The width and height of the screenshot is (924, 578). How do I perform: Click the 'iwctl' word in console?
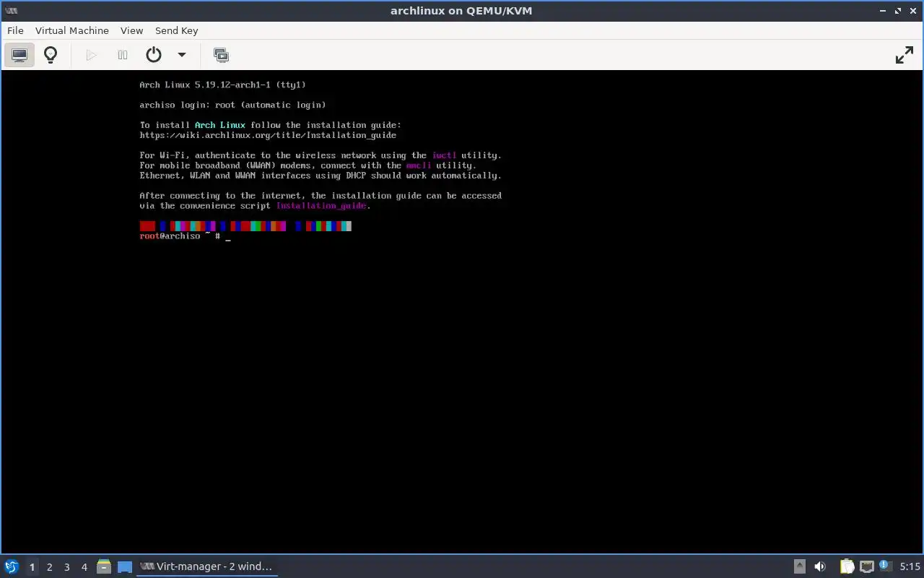(445, 155)
